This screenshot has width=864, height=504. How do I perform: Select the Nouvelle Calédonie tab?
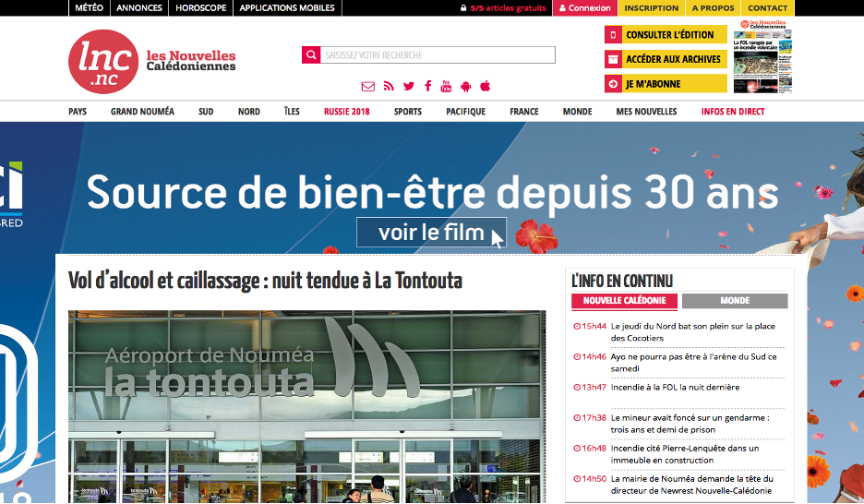[x=624, y=301]
